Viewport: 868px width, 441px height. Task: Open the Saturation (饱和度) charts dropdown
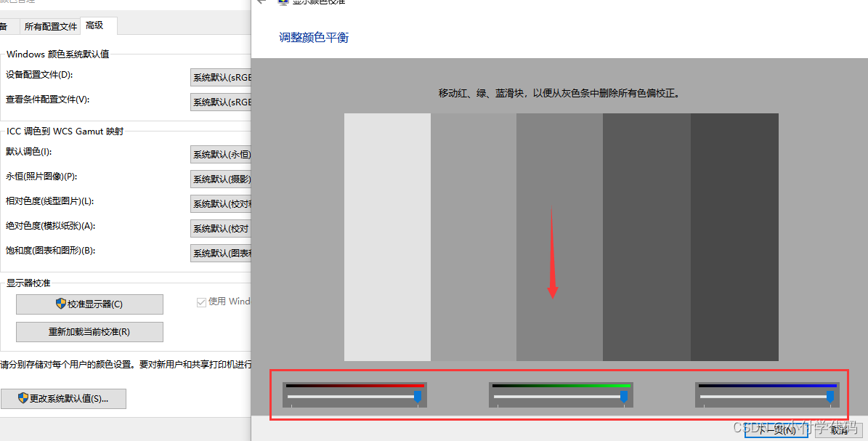point(221,253)
